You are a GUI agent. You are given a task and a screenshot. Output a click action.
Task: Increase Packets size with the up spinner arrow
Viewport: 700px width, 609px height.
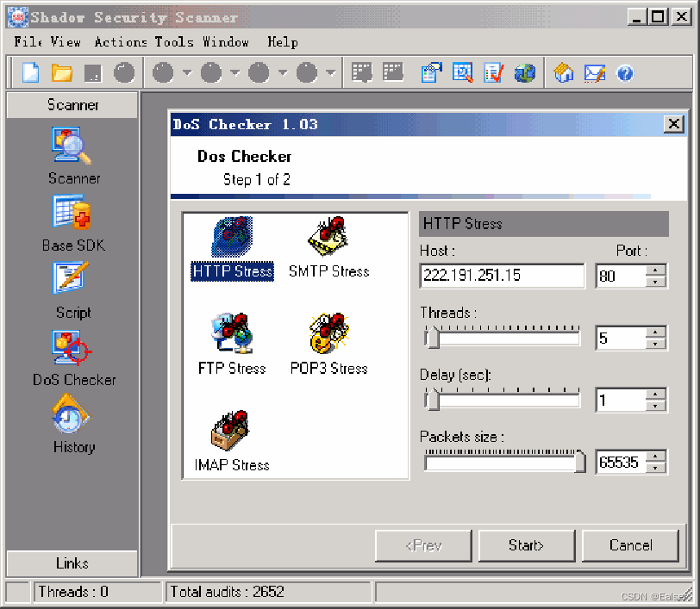(x=655, y=457)
